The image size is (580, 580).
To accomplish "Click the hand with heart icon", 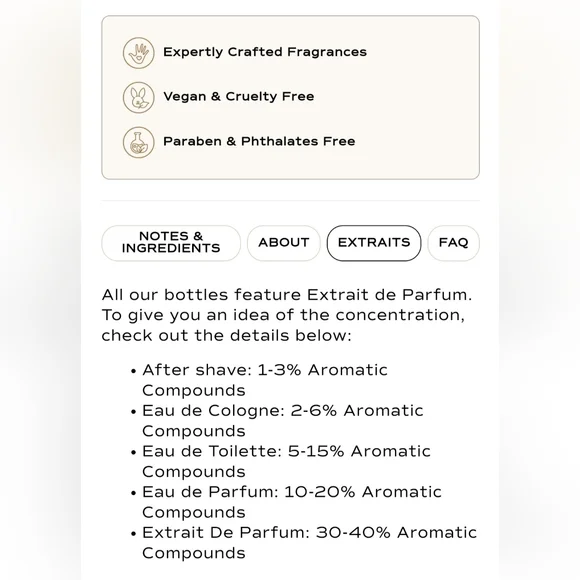I will click(139, 53).
